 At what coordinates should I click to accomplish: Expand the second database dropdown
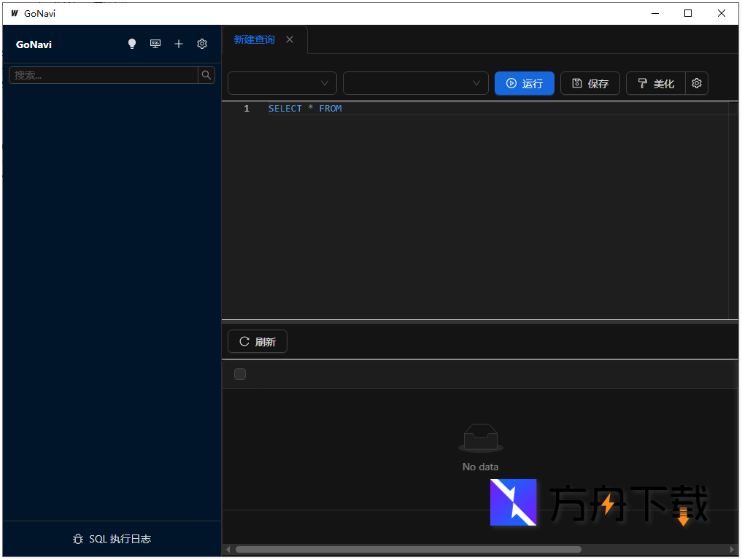click(x=416, y=84)
